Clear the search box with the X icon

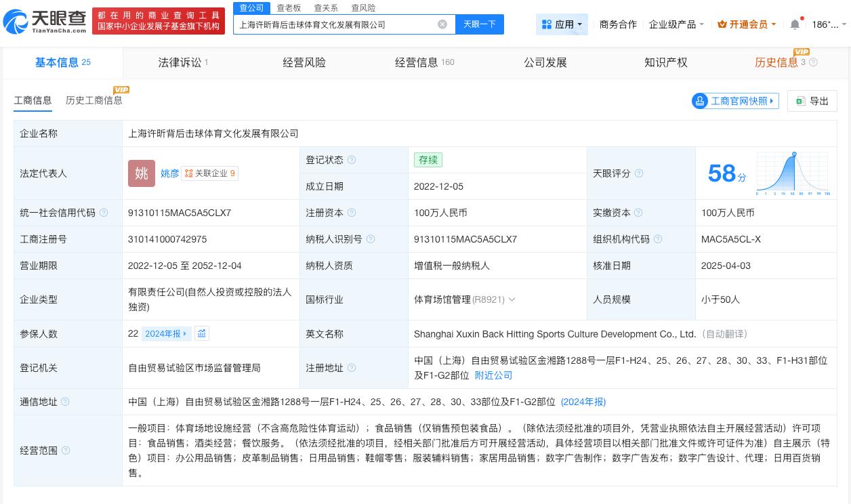click(x=442, y=24)
